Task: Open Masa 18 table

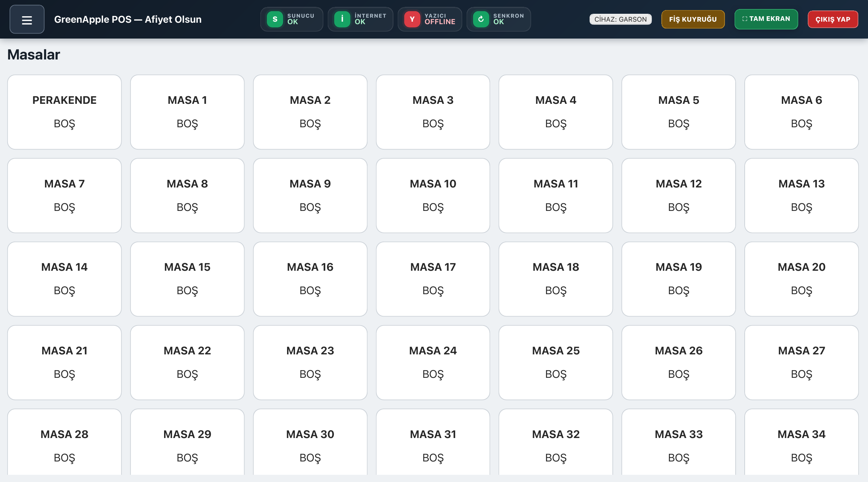Action: [x=556, y=279]
